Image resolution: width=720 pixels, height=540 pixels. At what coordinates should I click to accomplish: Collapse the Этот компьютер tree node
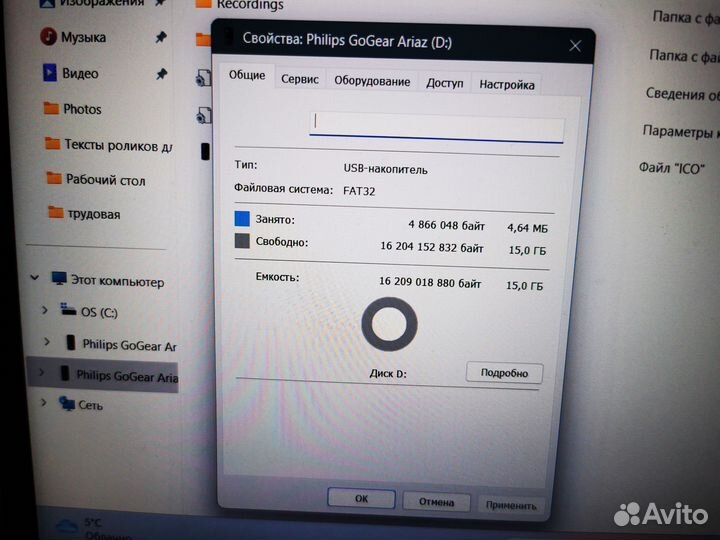tap(37, 280)
